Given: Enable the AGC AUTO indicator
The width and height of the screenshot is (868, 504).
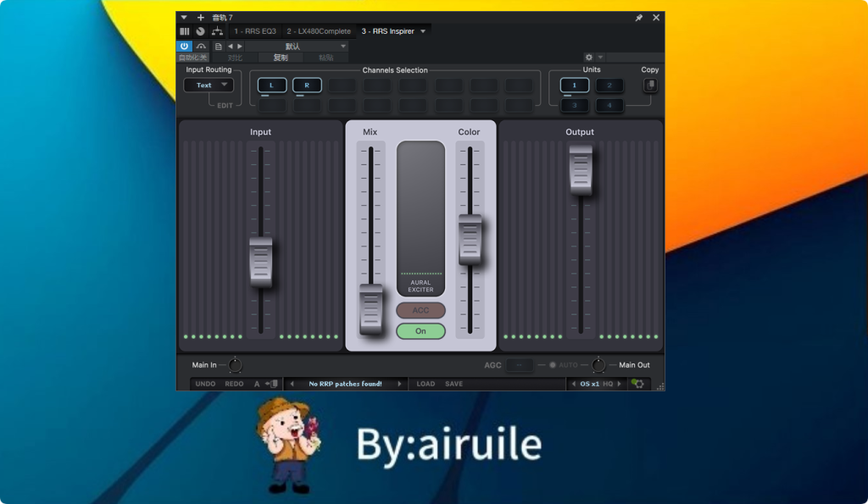Looking at the screenshot, I should 553,365.
